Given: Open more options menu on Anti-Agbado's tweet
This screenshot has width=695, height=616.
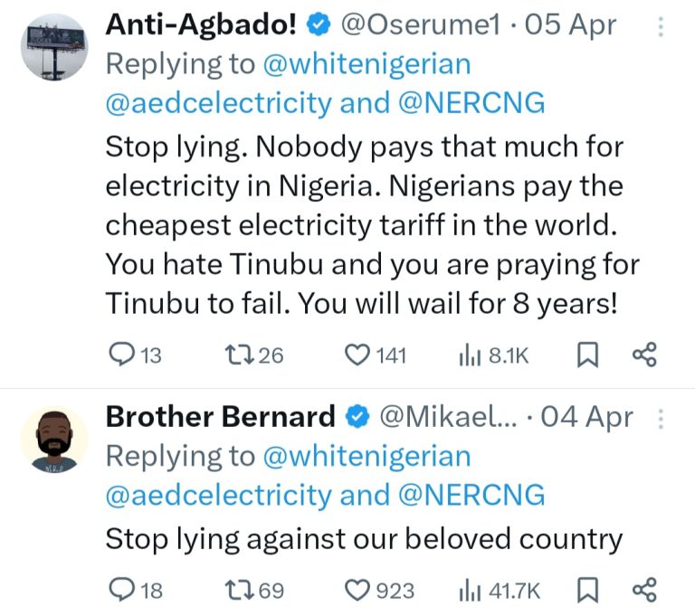Looking at the screenshot, I should click(x=662, y=27).
